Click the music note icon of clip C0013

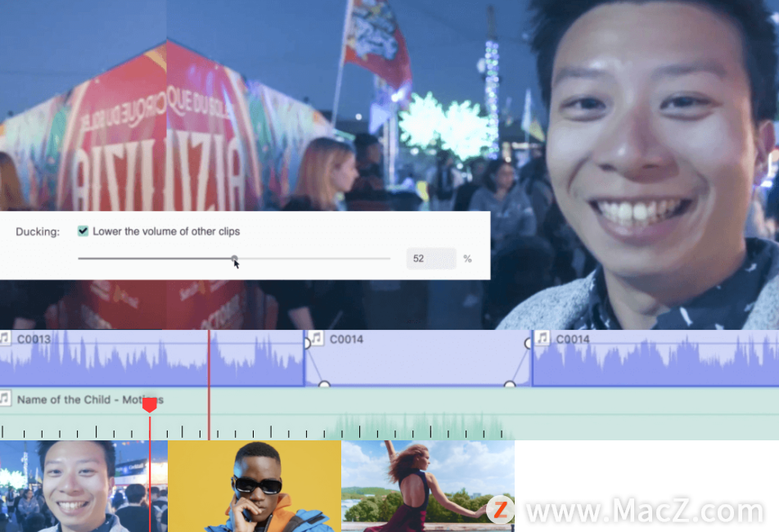pos(5,338)
